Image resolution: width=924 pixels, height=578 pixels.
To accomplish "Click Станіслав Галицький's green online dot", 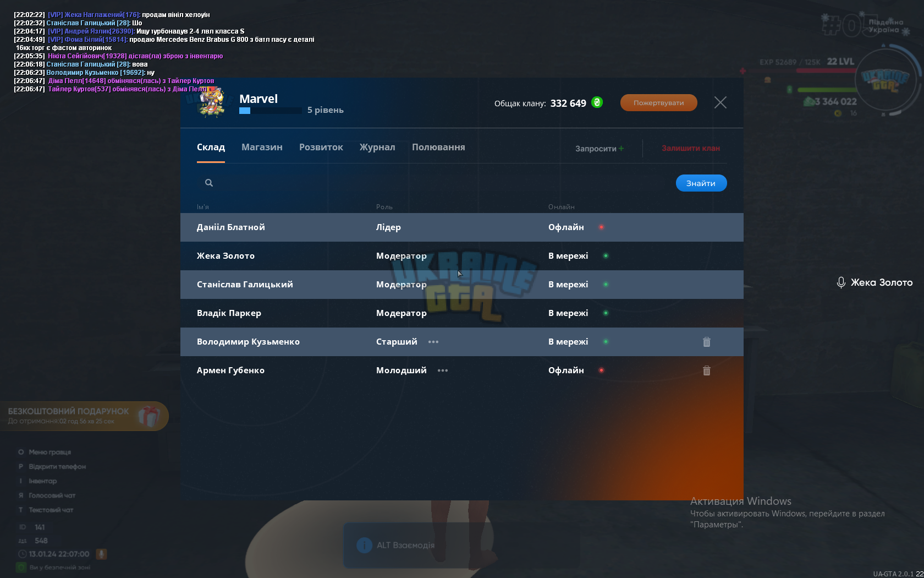I will click(606, 285).
